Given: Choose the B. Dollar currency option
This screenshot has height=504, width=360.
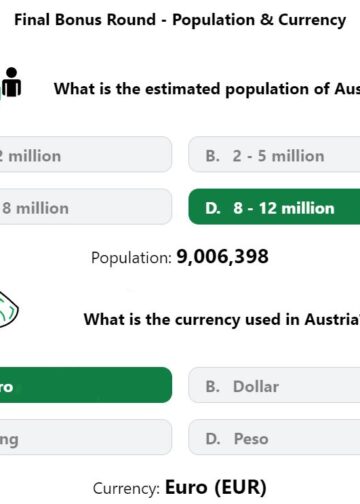Looking at the screenshot, I should click(x=274, y=385).
